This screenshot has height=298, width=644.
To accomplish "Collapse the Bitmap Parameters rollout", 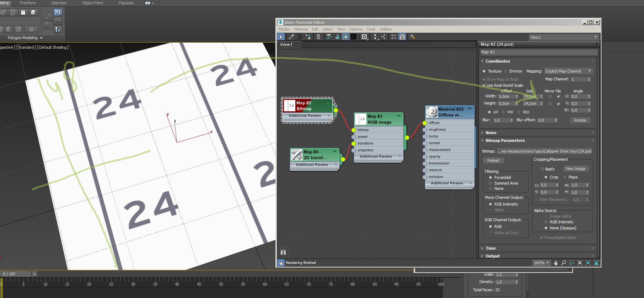I will point(505,140).
